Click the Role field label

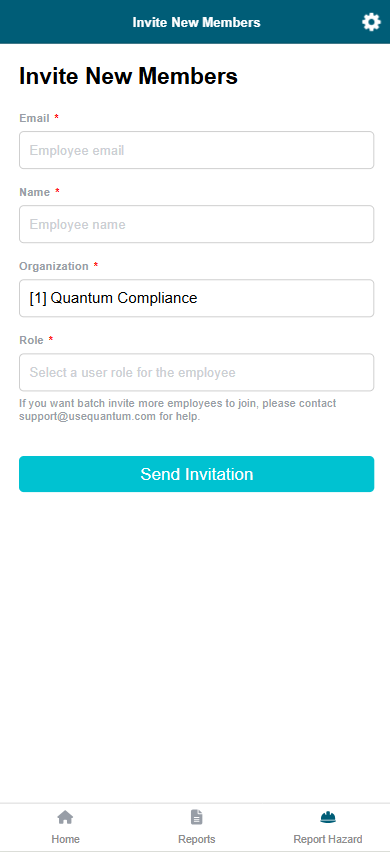pyautogui.click(x=32, y=340)
